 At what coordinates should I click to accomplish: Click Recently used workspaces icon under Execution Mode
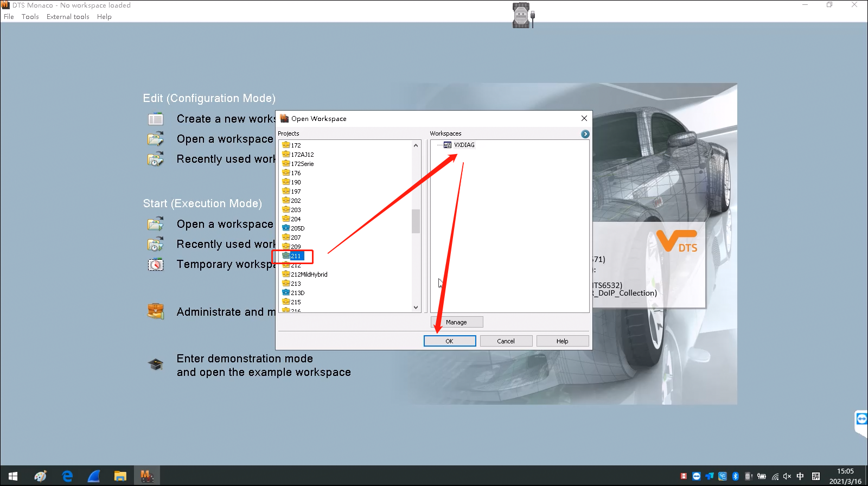click(156, 244)
